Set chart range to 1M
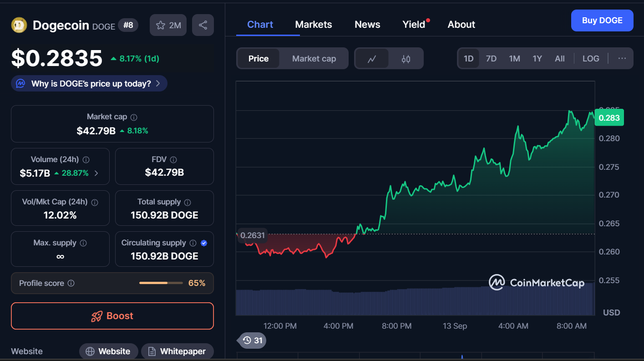This screenshot has height=361, width=644. pos(514,58)
